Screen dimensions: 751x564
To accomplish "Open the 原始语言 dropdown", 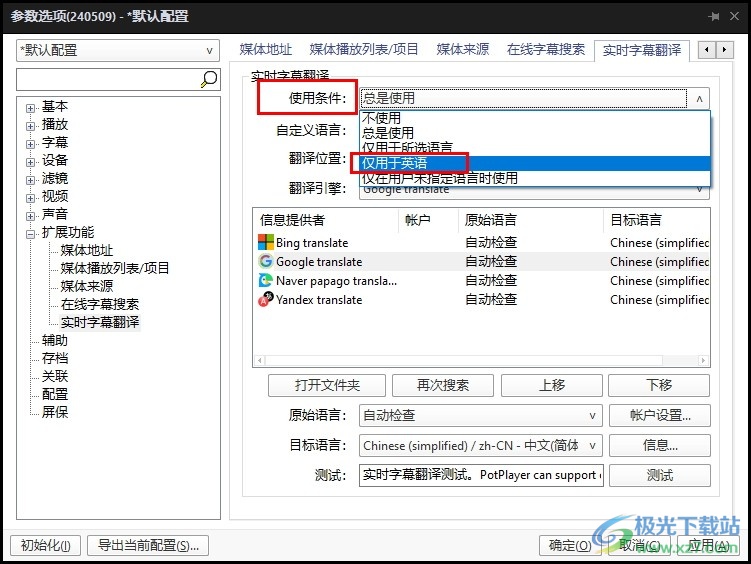I will tap(481, 415).
